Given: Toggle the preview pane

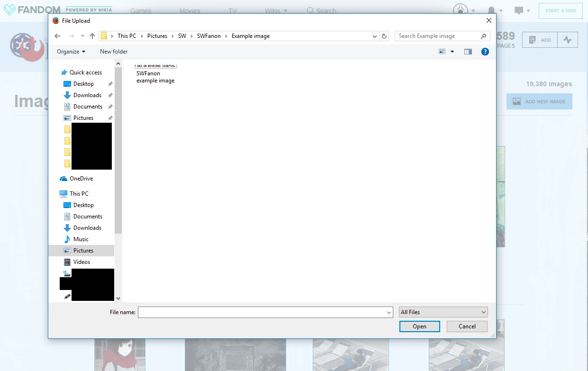Looking at the screenshot, I should [468, 52].
